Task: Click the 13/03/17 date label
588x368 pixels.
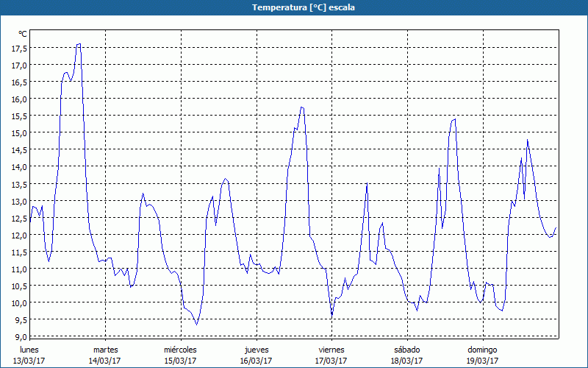Action: (x=30, y=361)
